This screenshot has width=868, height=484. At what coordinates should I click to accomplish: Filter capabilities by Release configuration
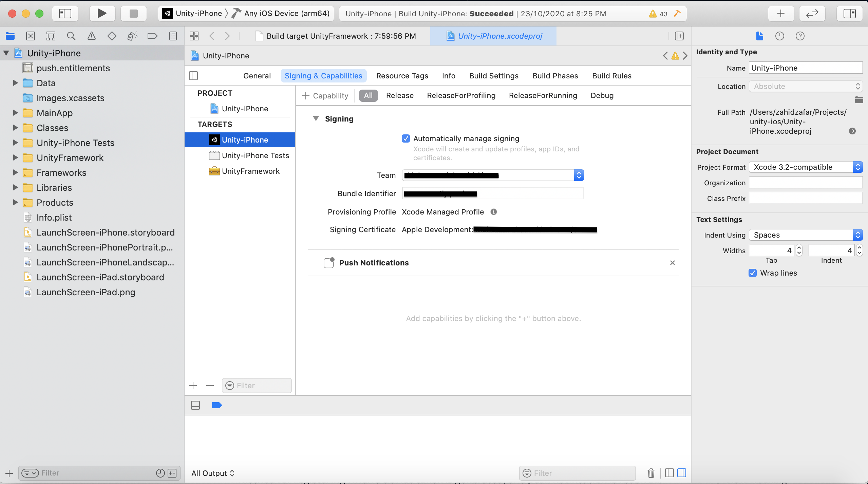pos(400,96)
